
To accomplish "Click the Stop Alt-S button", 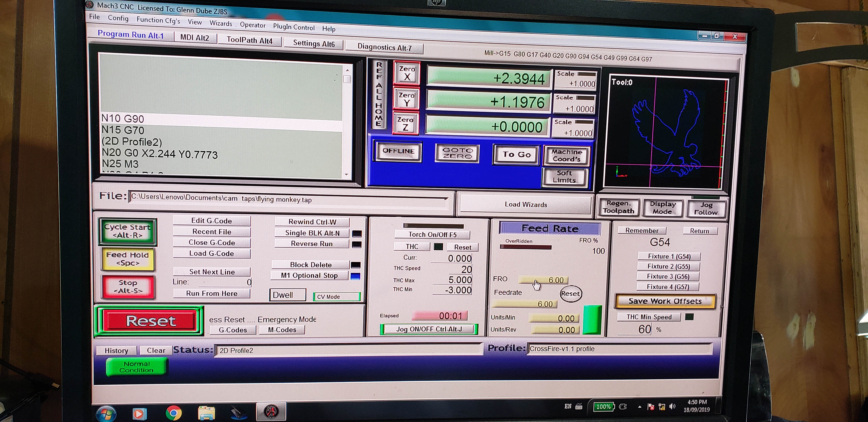I will point(128,287).
